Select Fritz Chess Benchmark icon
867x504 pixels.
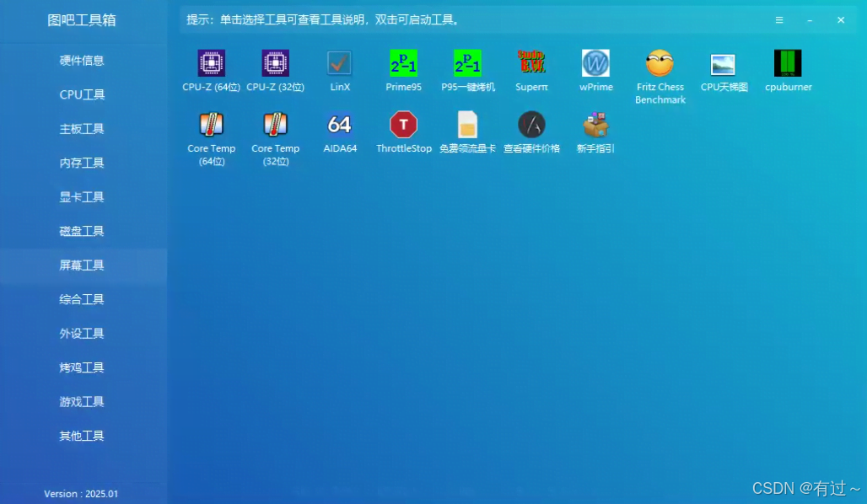click(660, 63)
